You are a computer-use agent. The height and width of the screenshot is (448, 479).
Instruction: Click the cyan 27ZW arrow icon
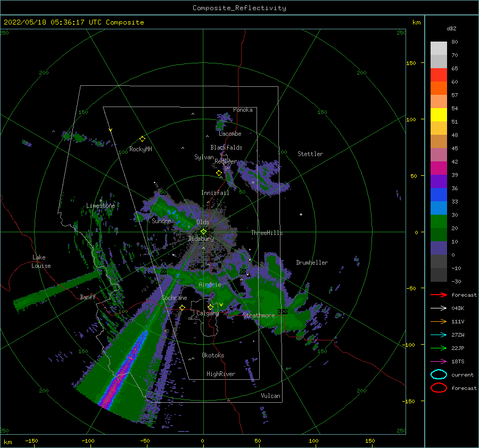(439, 335)
